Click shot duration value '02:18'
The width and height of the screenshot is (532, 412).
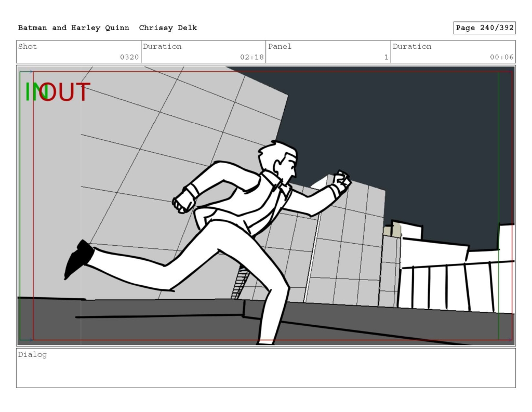click(x=252, y=57)
